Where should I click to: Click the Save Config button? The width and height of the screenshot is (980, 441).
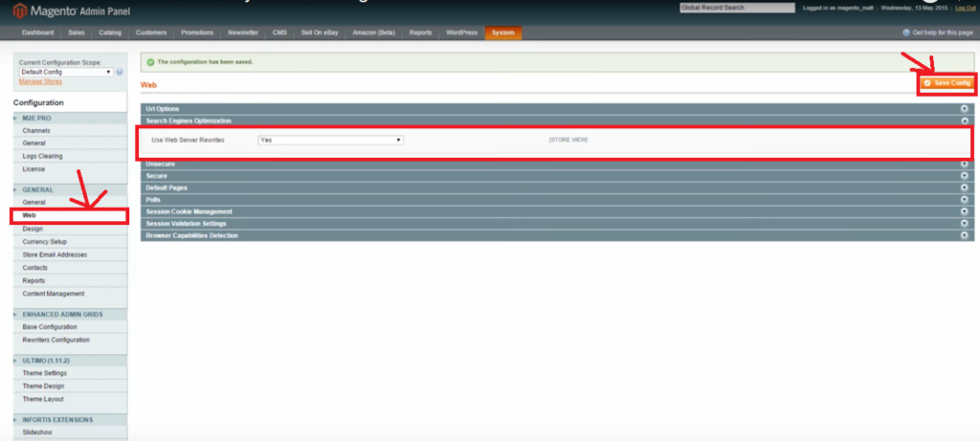947,83
